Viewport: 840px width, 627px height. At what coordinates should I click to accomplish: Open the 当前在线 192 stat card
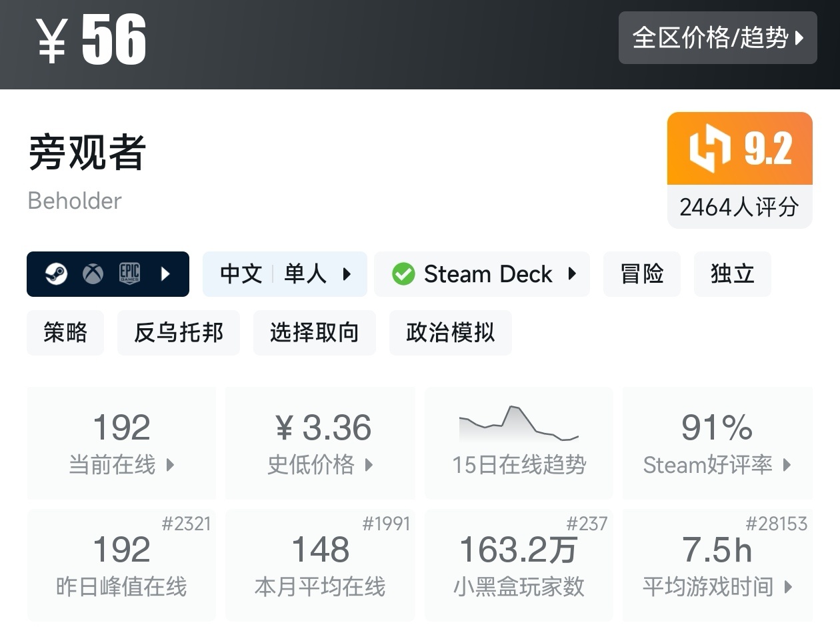click(x=121, y=443)
